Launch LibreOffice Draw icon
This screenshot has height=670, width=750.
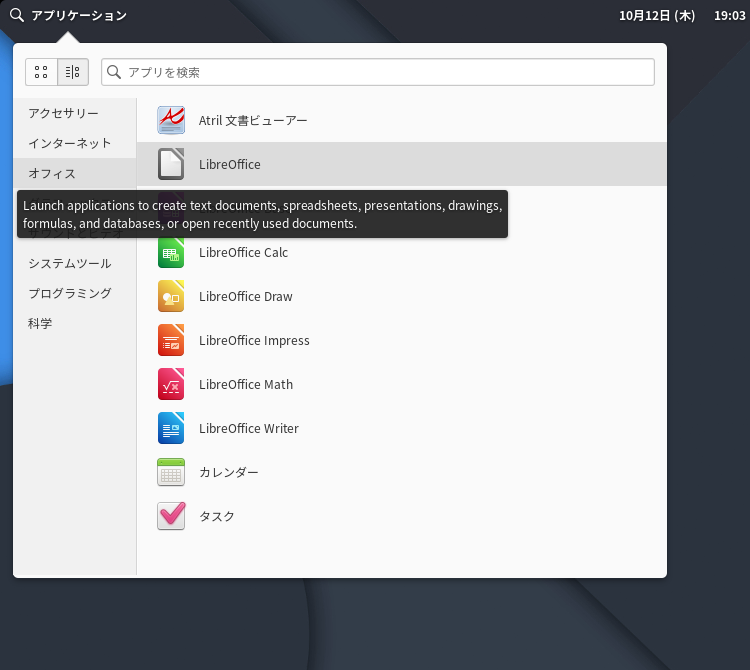(171, 296)
